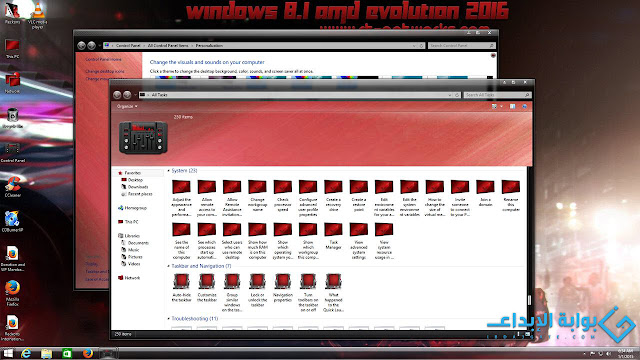Open 'Auto-hide the taskbar' item
This screenshot has height=360, width=640.
click(181, 288)
